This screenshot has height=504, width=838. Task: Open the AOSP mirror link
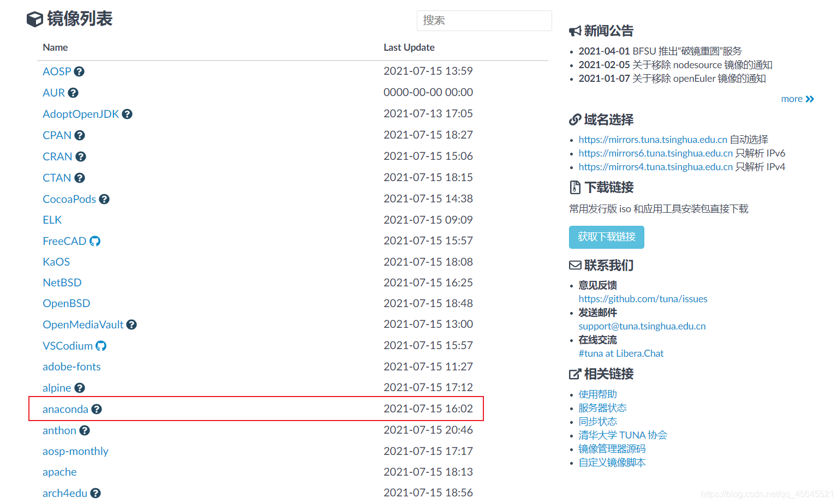[57, 71]
